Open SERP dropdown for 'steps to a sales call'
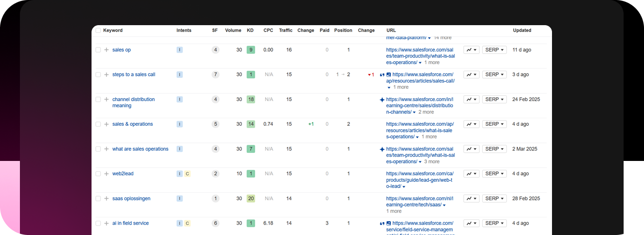This screenshot has height=235, width=644. [495, 75]
